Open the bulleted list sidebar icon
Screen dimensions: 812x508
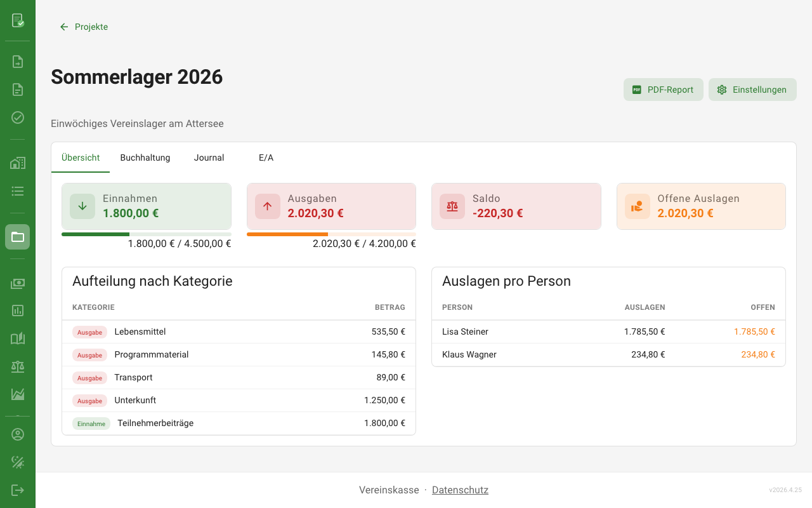[18, 191]
